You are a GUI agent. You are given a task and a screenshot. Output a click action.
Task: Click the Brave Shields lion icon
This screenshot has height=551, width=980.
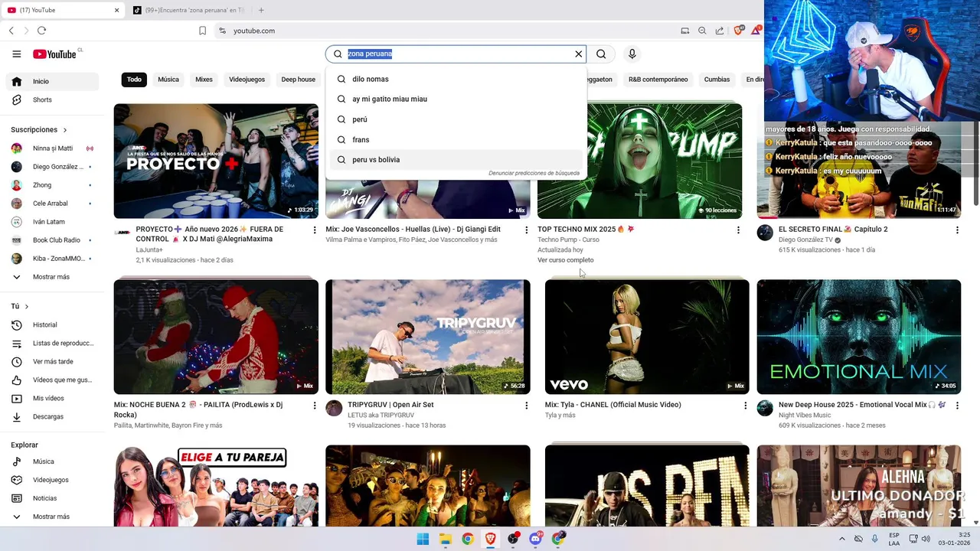click(738, 31)
